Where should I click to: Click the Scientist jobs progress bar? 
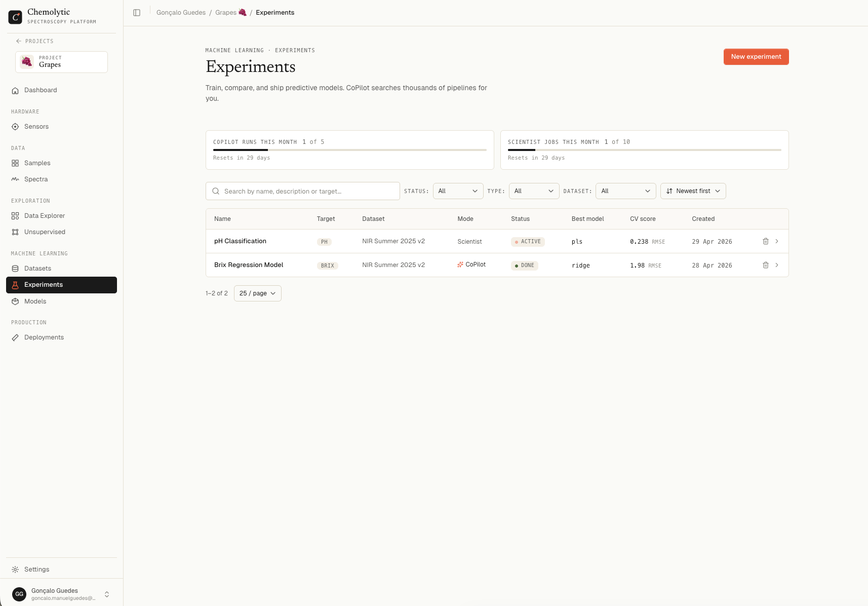pyautogui.click(x=645, y=150)
